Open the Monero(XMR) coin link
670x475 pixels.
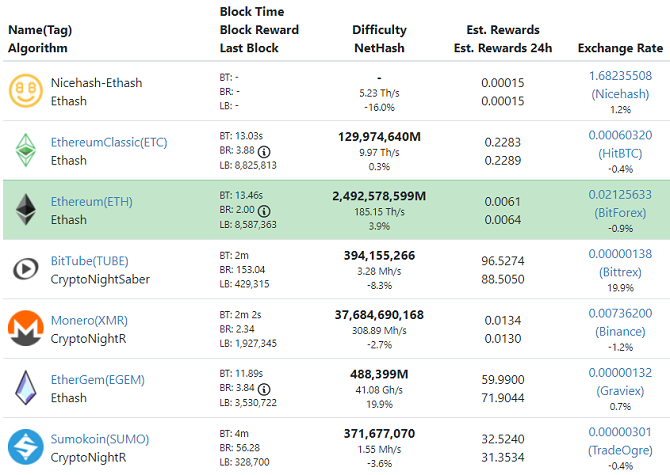tap(89, 320)
